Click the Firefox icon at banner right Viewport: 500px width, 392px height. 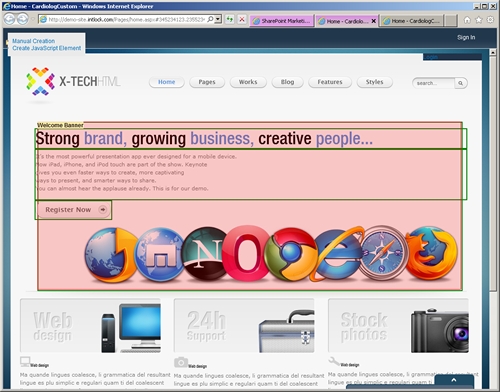tap(431, 253)
